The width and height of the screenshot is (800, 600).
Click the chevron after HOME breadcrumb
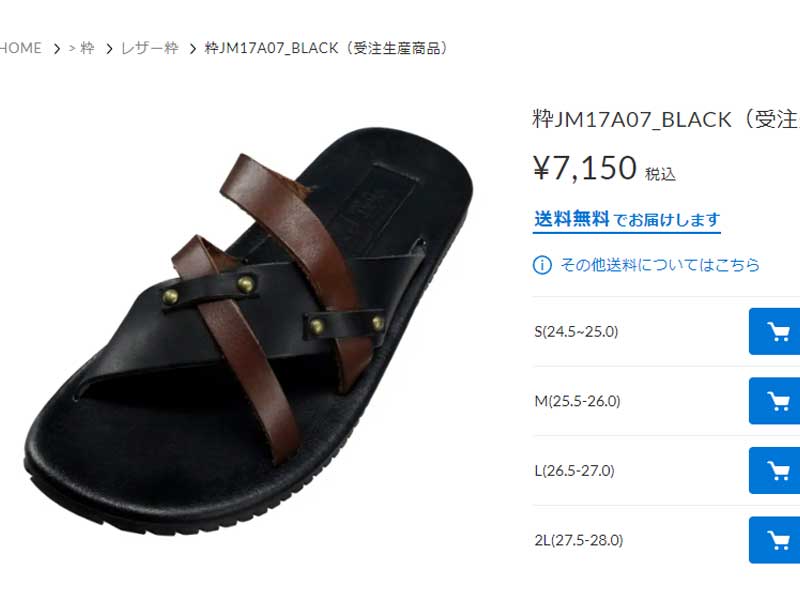tap(57, 48)
